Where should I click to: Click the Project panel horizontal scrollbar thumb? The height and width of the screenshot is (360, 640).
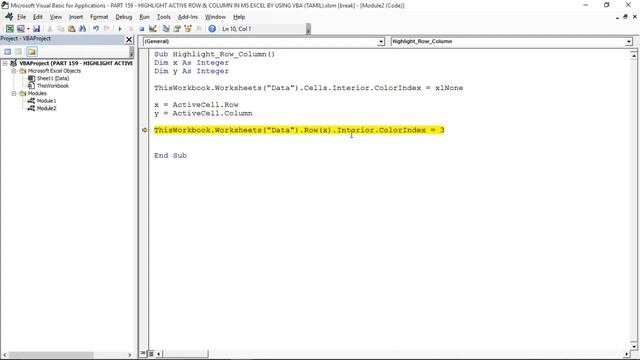(51, 355)
